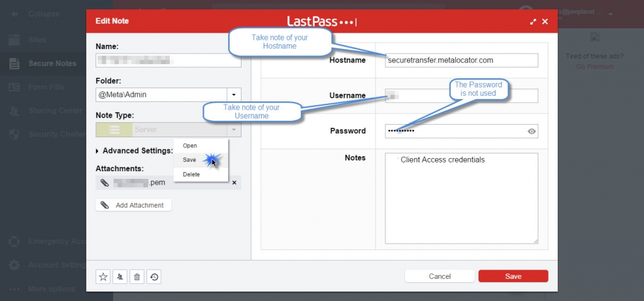The width and height of the screenshot is (644, 301).
Task: Show the password with the eye icon
Action: [x=531, y=131]
